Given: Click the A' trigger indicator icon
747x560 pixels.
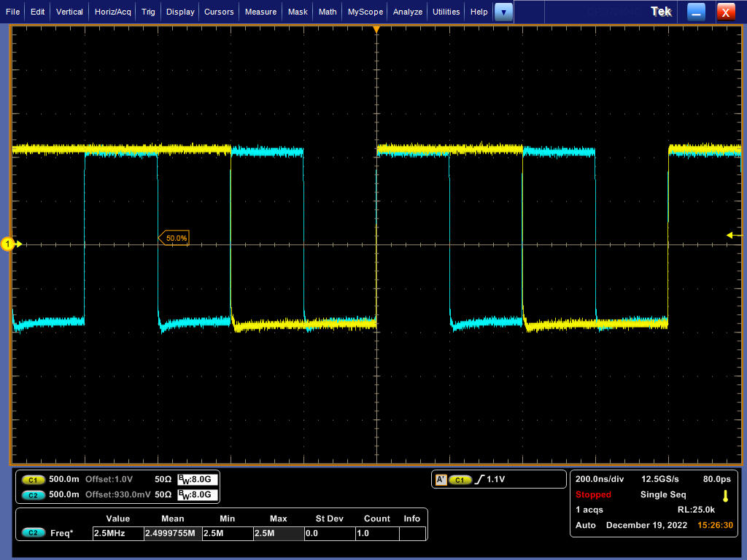Looking at the screenshot, I should [441, 479].
